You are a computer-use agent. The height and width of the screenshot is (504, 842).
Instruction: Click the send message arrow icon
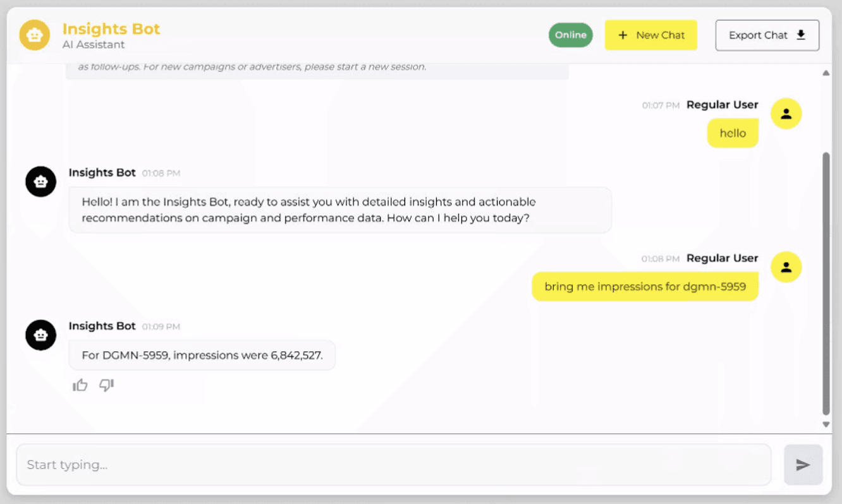[803, 464]
